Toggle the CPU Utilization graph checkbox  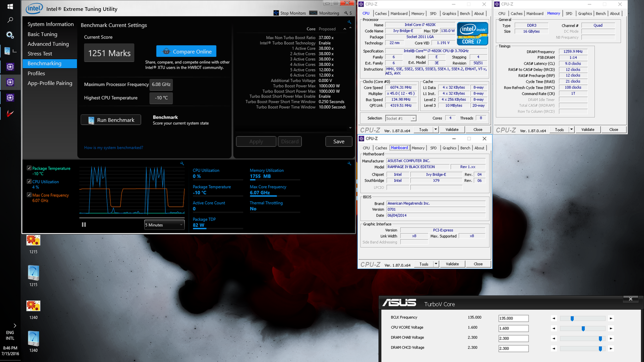pos(29,181)
